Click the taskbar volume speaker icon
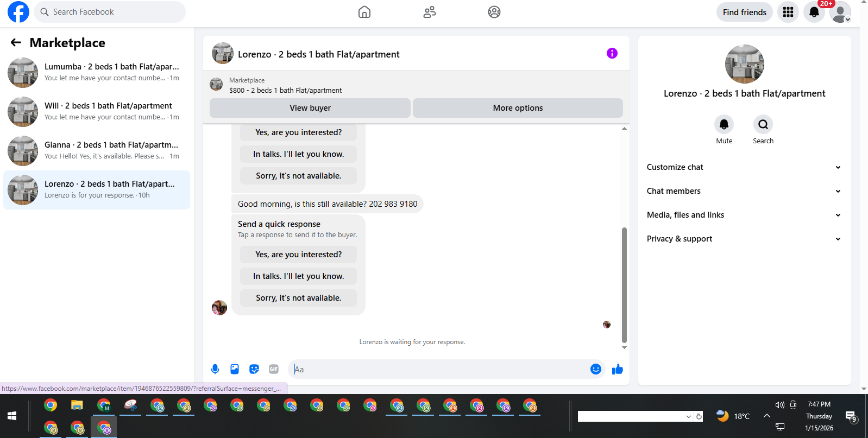Viewport: 868px width, 438px height. pyautogui.click(x=780, y=405)
